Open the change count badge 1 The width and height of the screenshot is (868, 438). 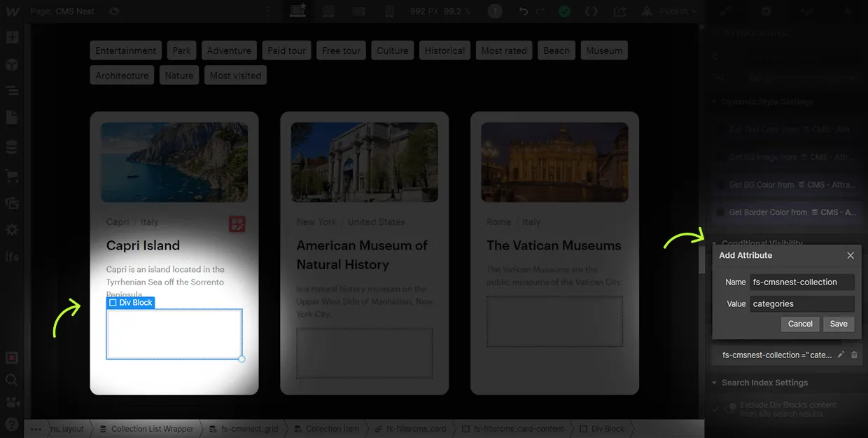(495, 11)
